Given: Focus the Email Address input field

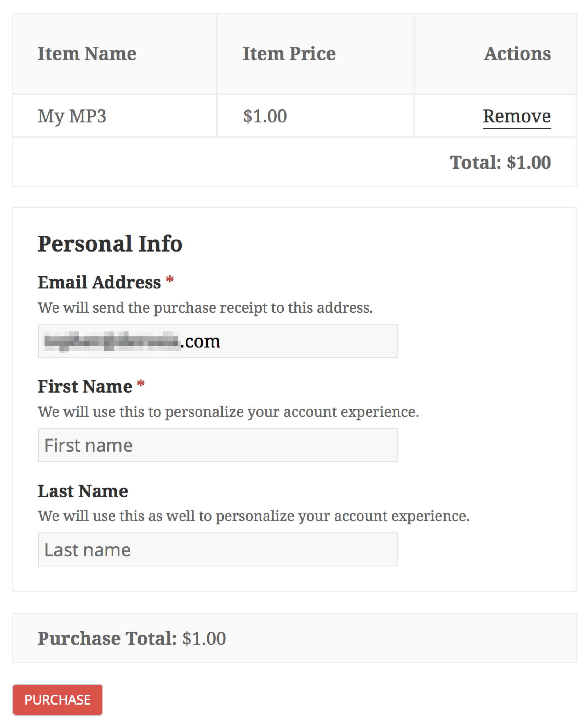Looking at the screenshot, I should [x=217, y=341].
